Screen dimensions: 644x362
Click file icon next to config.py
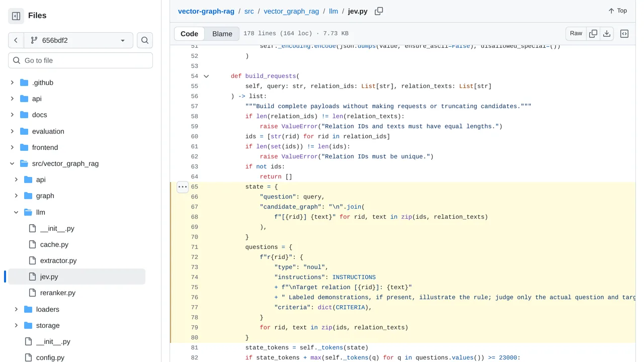[28, 357]
